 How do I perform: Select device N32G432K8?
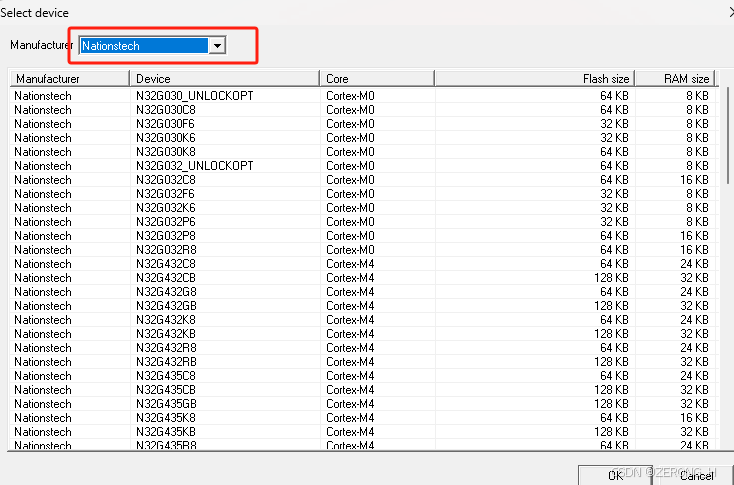166,320
